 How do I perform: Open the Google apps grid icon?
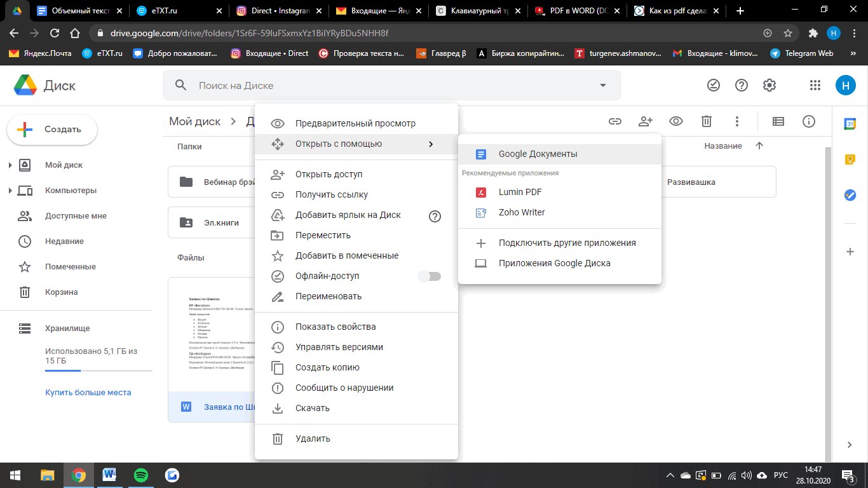coord(815,85)
